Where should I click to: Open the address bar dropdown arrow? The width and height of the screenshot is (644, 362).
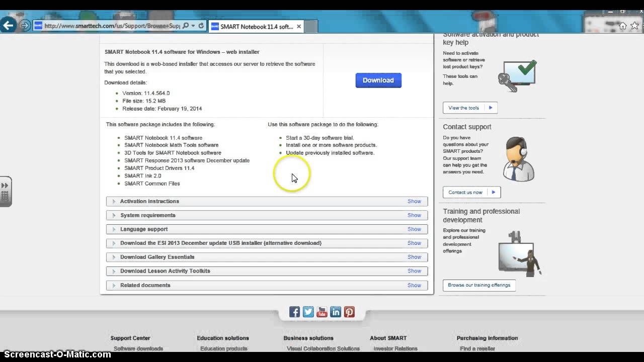(193, 26)
